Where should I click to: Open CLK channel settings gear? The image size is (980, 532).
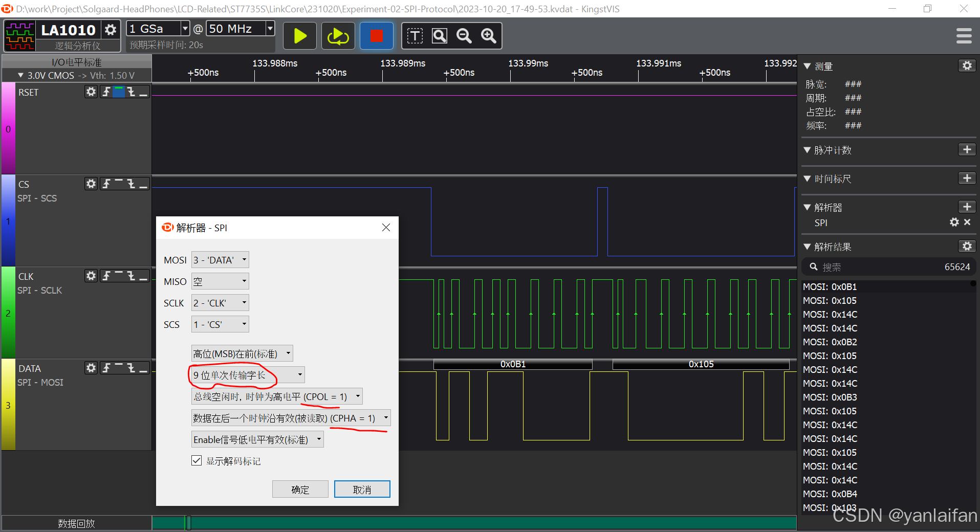(x=91, y=276)
